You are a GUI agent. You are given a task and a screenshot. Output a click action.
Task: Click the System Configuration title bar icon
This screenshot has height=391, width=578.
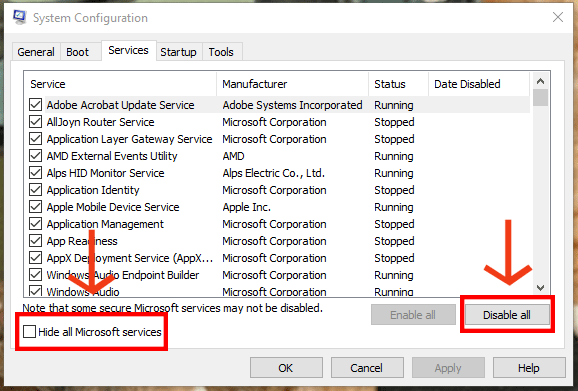tap(20, 17)
